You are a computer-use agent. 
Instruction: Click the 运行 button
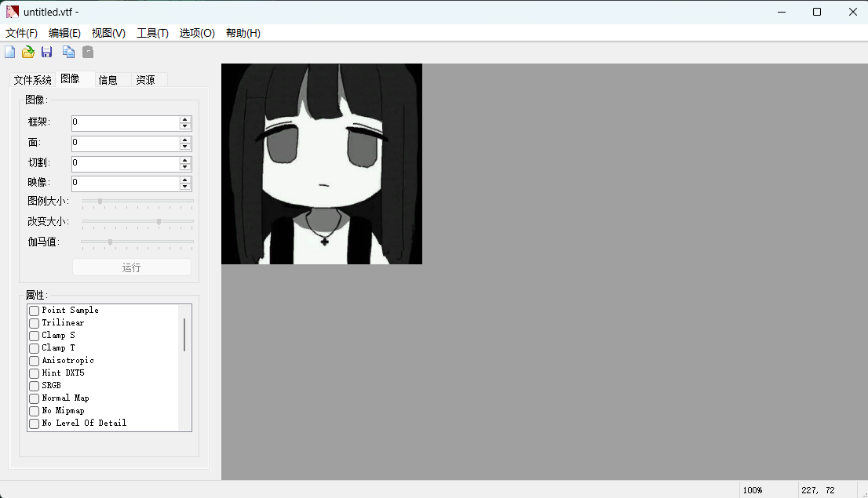(132, 267)
